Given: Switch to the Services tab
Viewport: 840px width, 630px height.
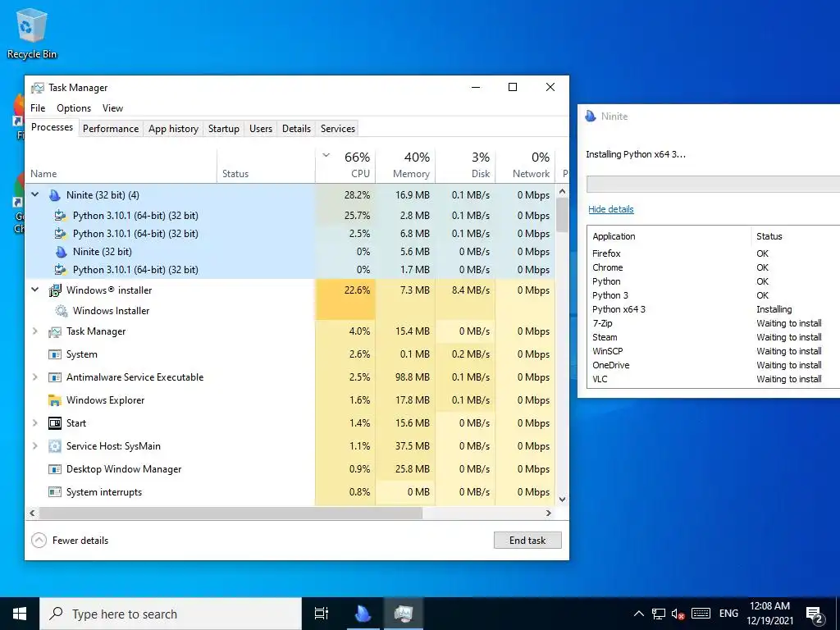Looking at the screenshot, I should click(338, 129).
